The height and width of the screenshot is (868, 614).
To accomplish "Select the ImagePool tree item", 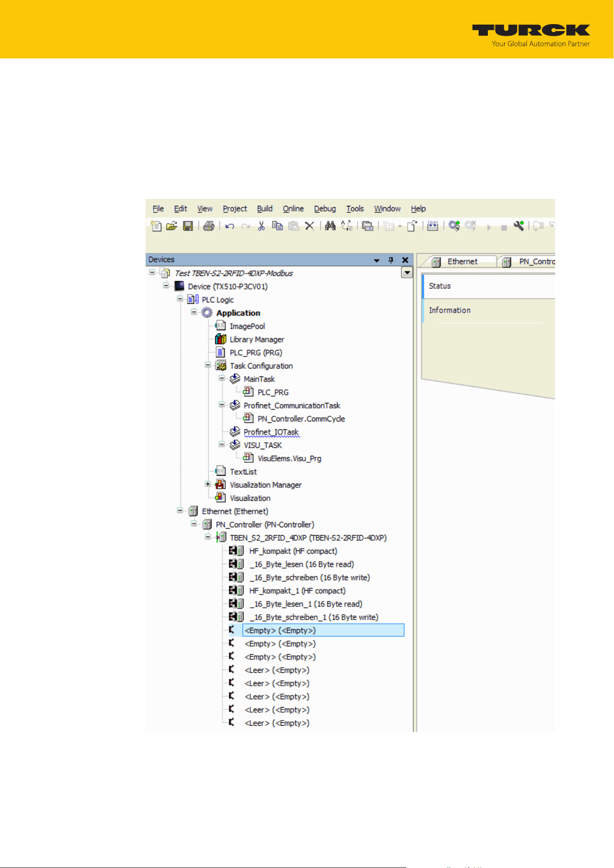I will pyautogui.click(x=247, y=326).
